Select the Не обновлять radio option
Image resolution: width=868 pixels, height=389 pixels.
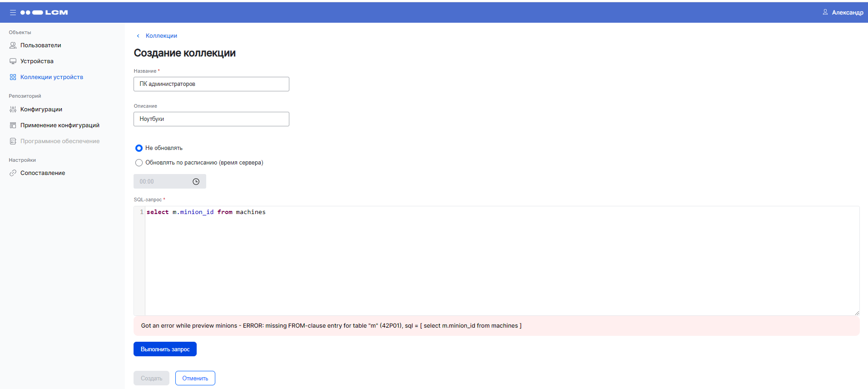pos(139,148)
